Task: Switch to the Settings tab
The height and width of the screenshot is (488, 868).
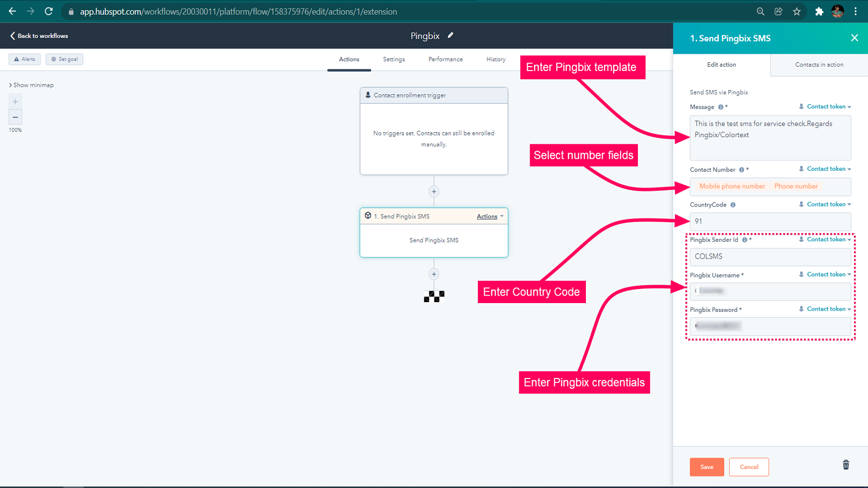Action: (394, 60)
